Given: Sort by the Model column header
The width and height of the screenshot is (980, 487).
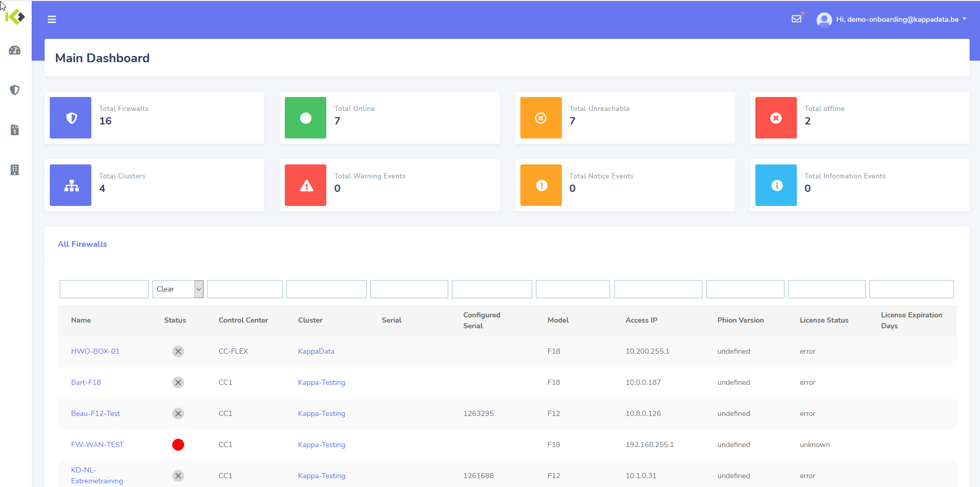Looking at the screenshot, I should tap(558, 320).
